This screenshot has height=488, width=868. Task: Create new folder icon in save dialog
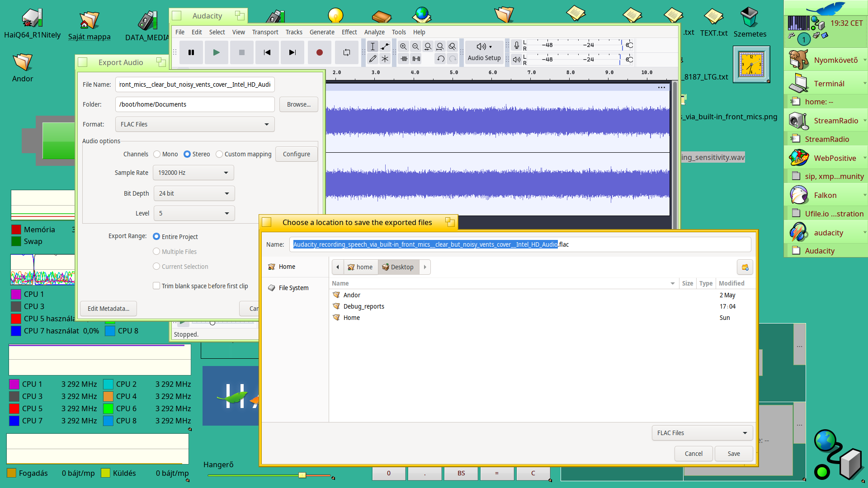[745, 267]
